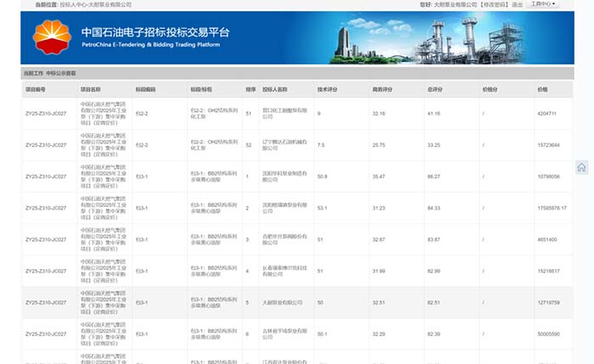Select the price cell 4204711
Image resolution: width=594 pixels, height=364 pixels.
(x=546, y=113)
